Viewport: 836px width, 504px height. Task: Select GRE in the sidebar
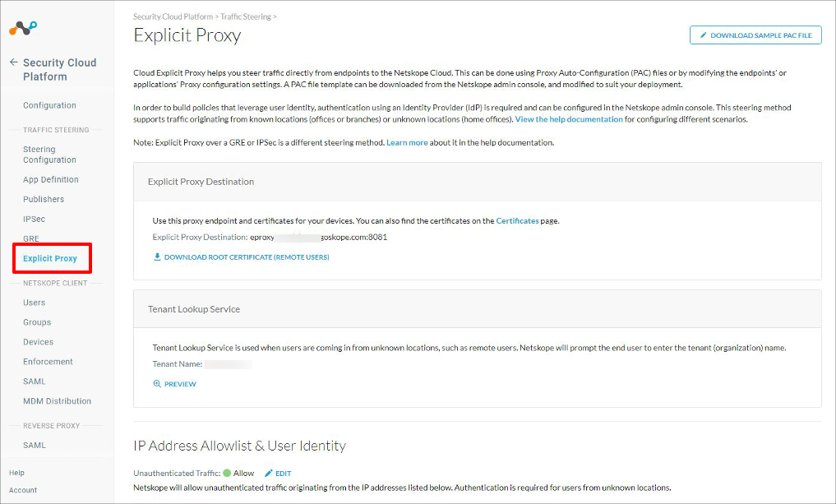(x=31, y=238)
